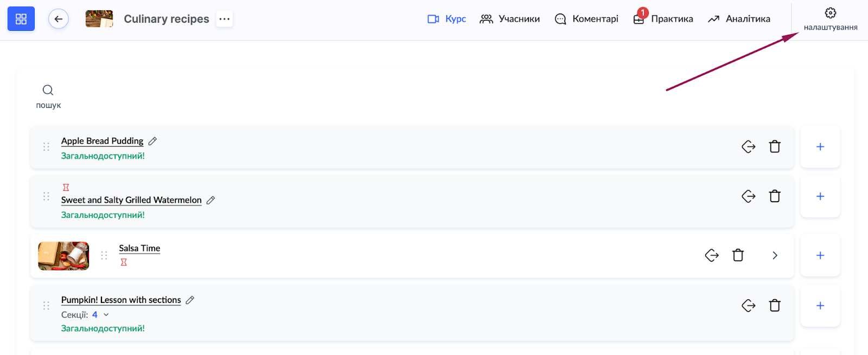Delete the Apple Bread Pudding lesson
868x355 pixels.
[775, 146]
